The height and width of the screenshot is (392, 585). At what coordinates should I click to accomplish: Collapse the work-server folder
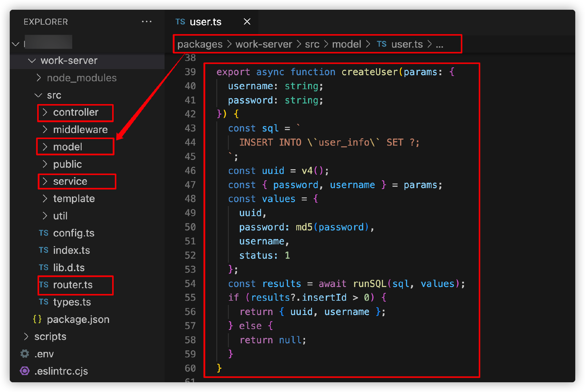32,61
